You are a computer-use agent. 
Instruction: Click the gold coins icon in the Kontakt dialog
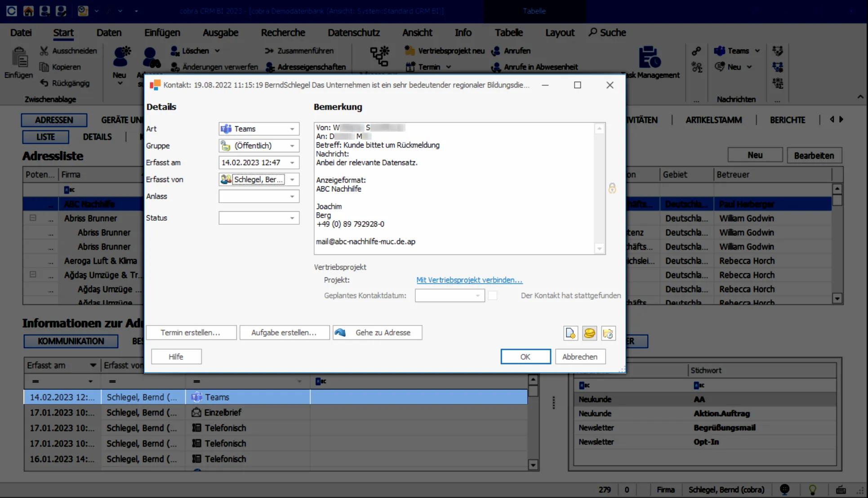589,333
